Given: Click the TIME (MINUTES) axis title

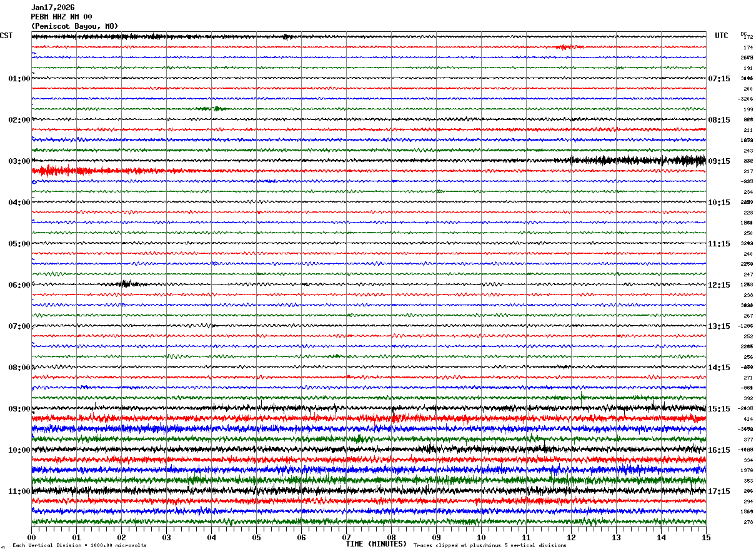Looking at the screenshot, I should pyautogui.click(x=376, y=544).
